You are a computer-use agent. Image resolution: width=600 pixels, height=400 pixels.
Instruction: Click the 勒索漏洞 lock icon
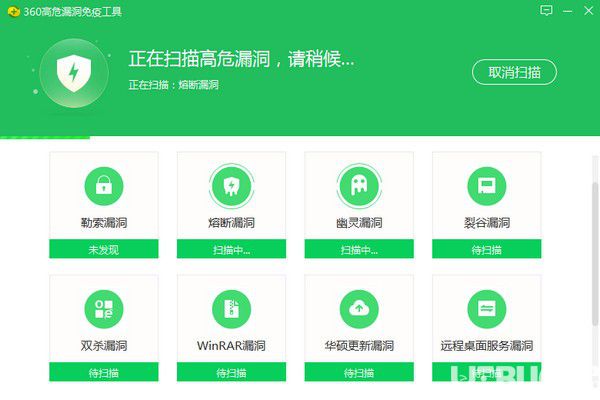(104, 186)
